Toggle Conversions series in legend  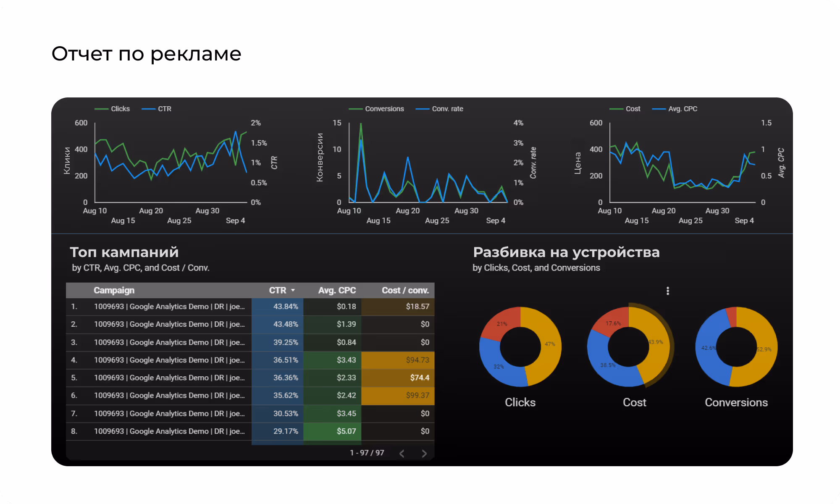[384, 109]
